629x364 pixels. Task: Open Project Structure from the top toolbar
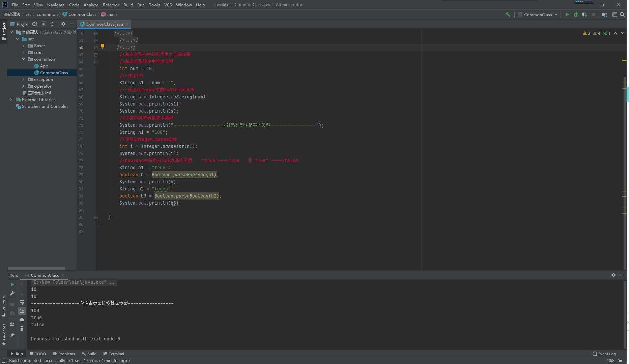[x=604, y=14]
